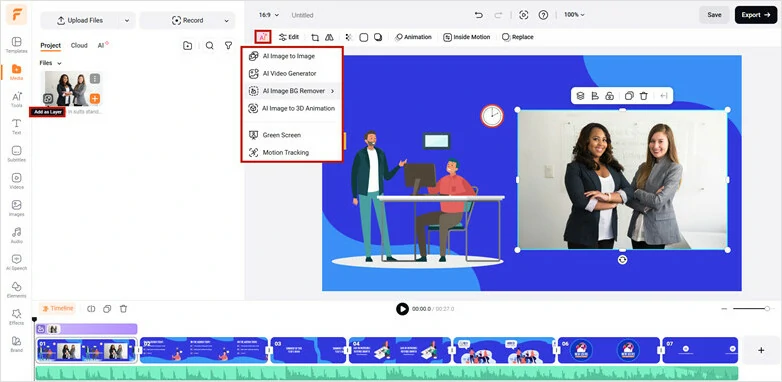Click the Upload Files button
The width and height of the screenshot is (782, 382).
[80, 20]
